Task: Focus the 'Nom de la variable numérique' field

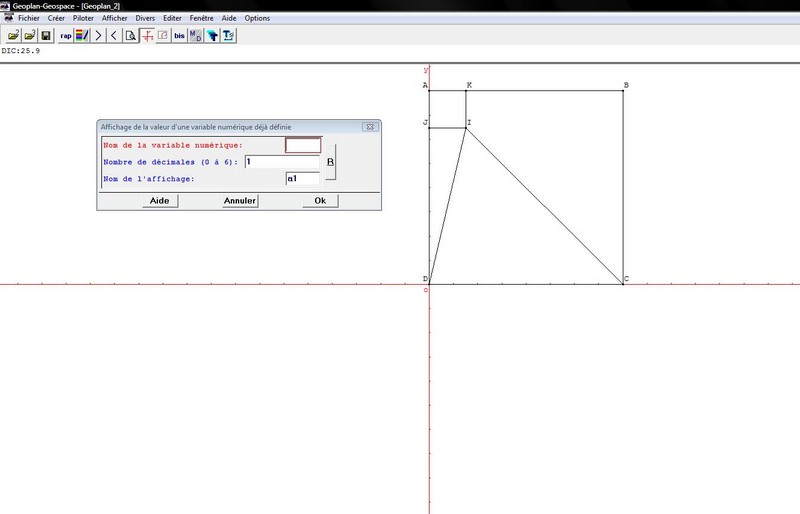Action: pyautogui.click(x=303, y=145)
